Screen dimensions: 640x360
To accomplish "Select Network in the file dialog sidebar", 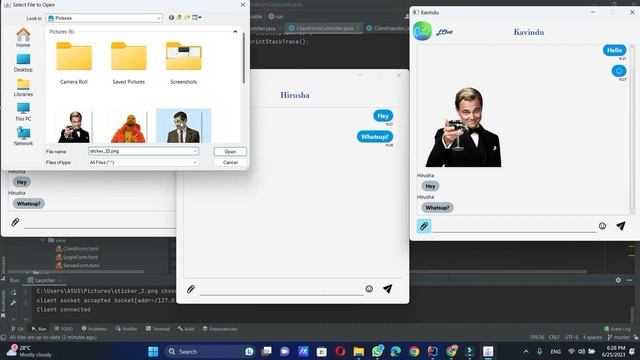I will pos(23,136).
